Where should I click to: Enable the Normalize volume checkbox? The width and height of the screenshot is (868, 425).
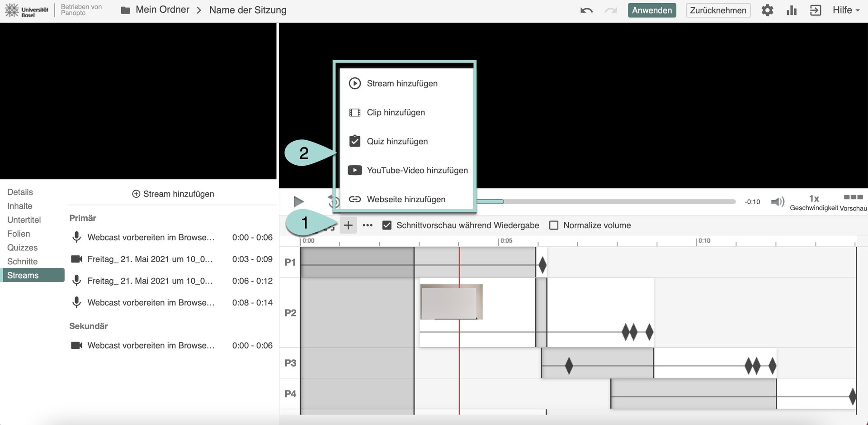click(554, 225)
